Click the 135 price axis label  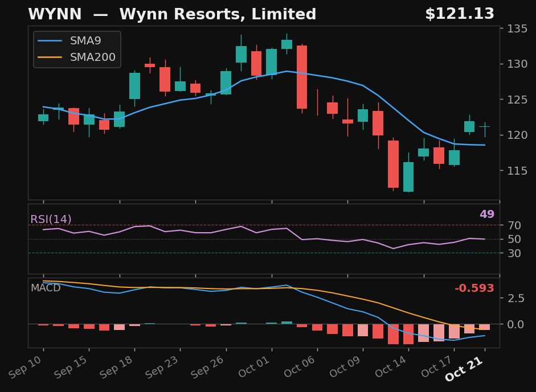pos(517,28)
